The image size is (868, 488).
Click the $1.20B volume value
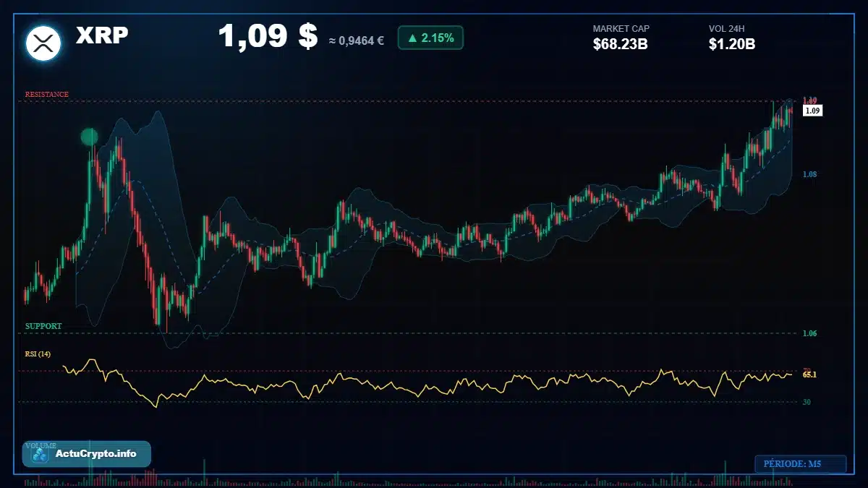[732, 44]
